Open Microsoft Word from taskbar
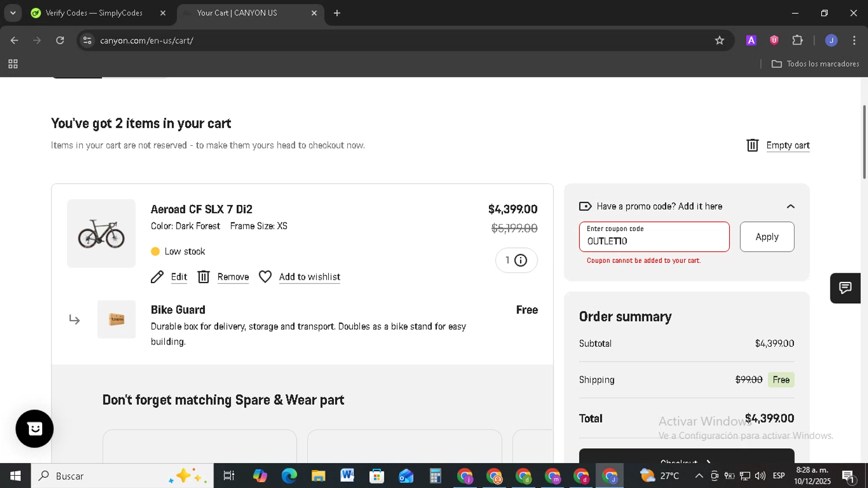 tap(347, 476)
